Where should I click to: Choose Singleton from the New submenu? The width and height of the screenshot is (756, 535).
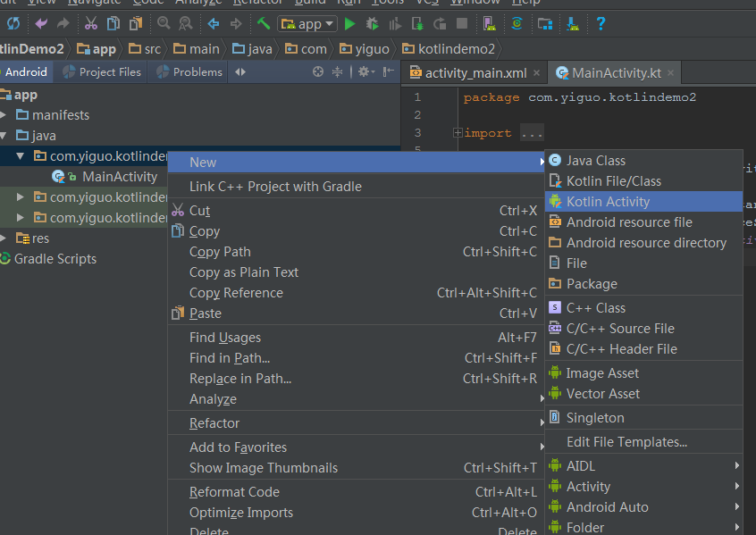643,418
